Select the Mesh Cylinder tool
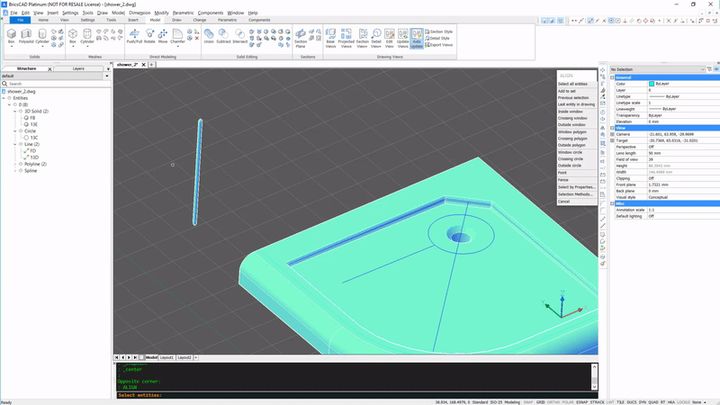Screen dimensions: 720x405 87,36
